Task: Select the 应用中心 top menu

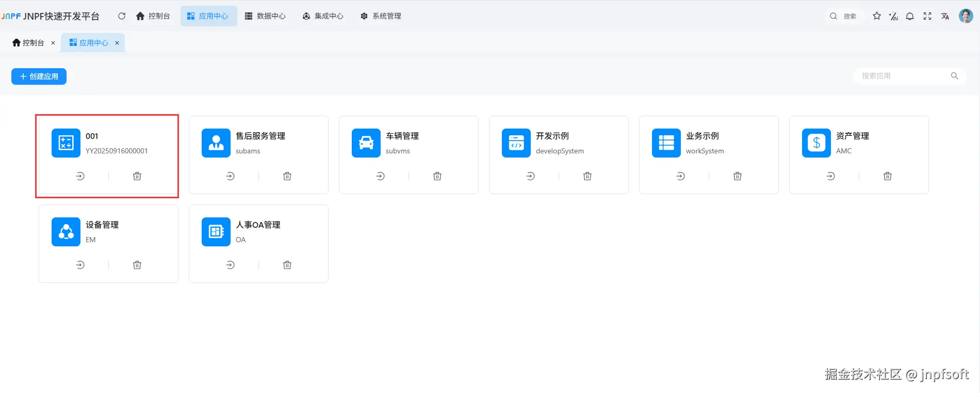Action: pyautogui.click(x=208, y=16)
